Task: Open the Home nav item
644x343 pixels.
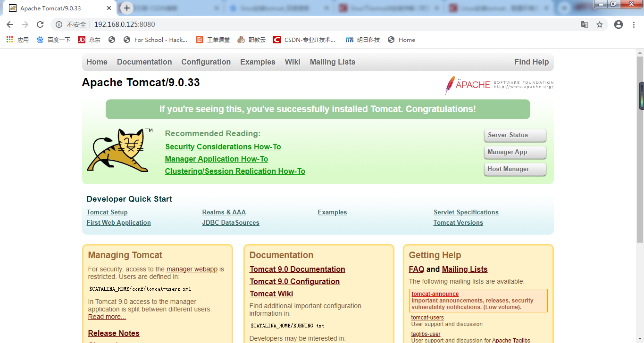Action: pos(97,62)
